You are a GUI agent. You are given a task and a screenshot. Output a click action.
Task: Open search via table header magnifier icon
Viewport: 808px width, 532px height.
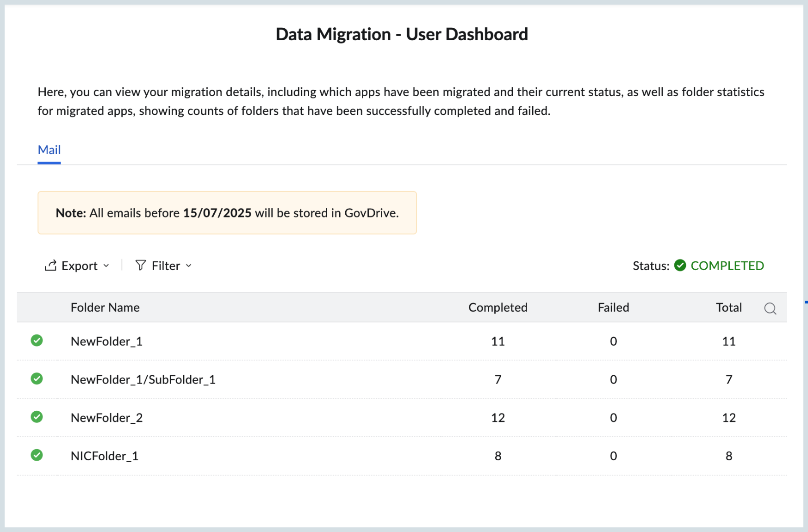click(x=770, y=309)
